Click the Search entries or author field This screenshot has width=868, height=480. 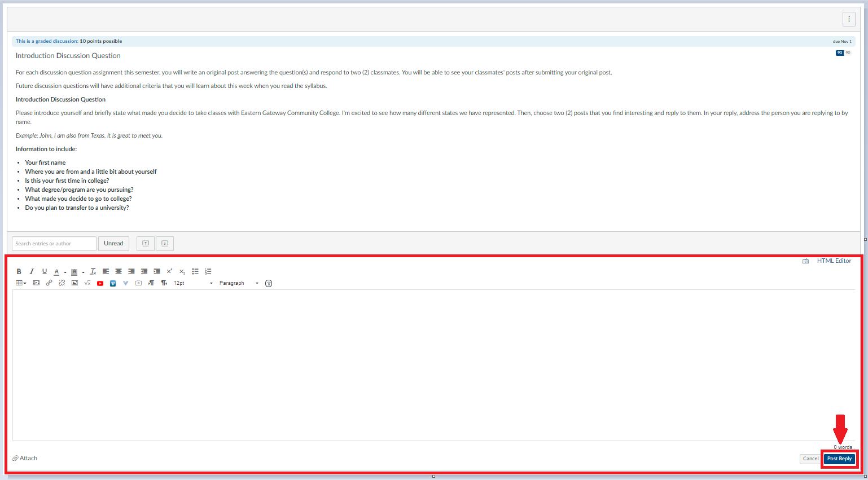click(x=54, y=244)
